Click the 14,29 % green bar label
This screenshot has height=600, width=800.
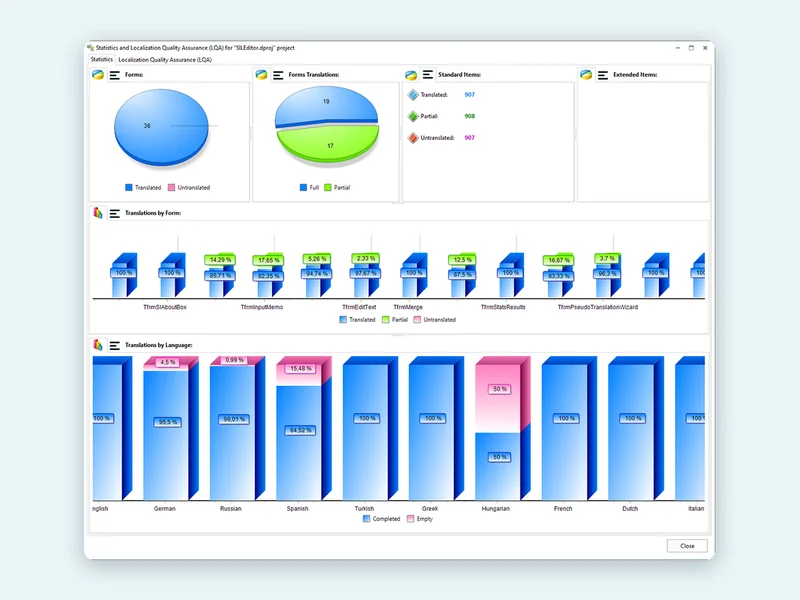pos(220,260)
